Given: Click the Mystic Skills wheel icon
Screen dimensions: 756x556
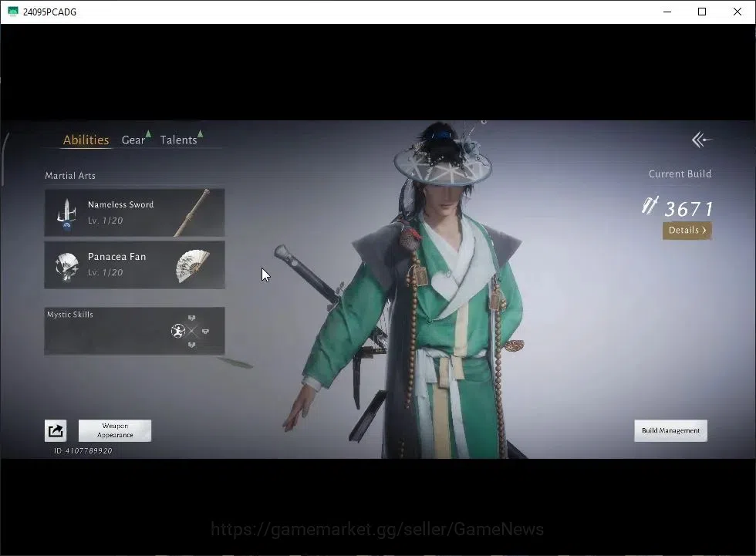Looking at the screenshot, I should pos(191,331).
